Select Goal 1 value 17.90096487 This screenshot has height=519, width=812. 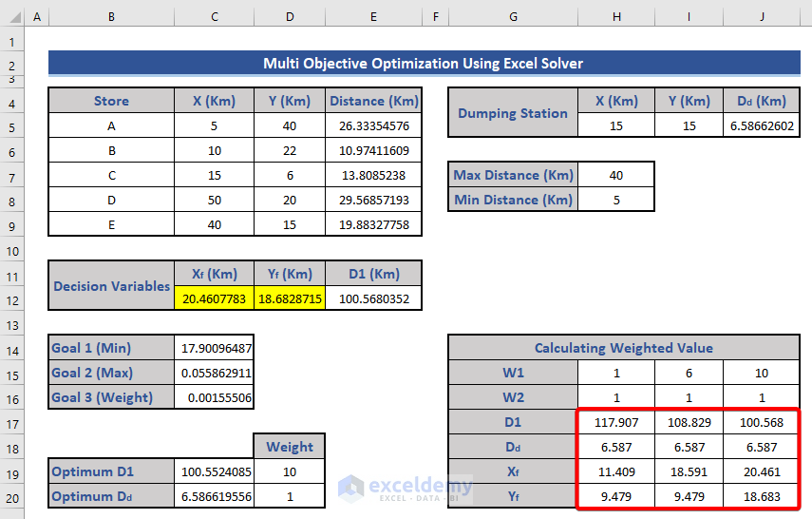tap(215, 349)
